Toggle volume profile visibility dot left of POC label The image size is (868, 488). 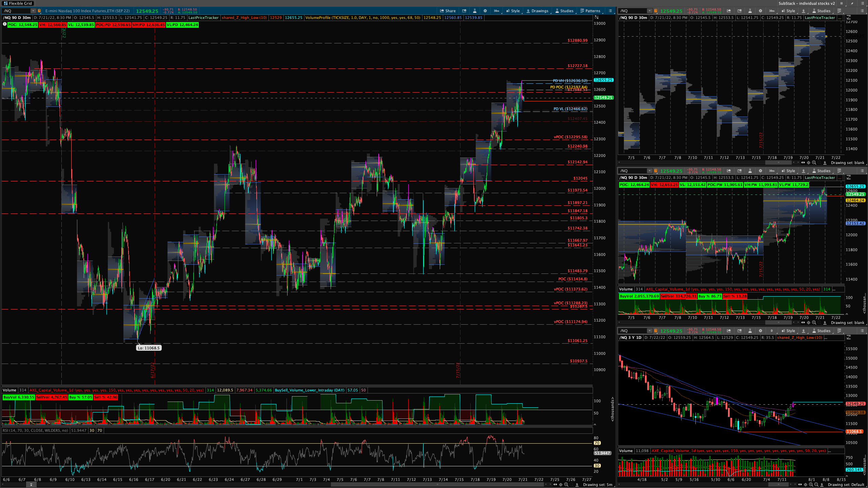(x=4, y=24)
